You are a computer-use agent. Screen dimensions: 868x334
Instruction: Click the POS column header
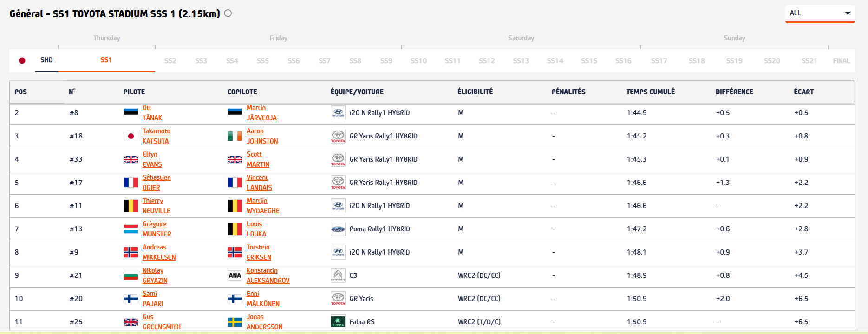pyautogui.click(x=21, y=92)
